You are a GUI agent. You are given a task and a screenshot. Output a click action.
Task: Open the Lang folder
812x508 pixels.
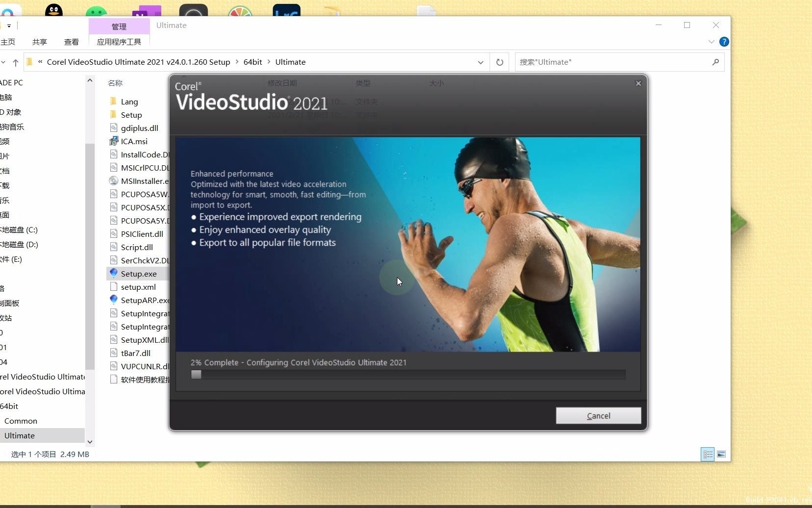pyautogui.click(x=129, y=102)
